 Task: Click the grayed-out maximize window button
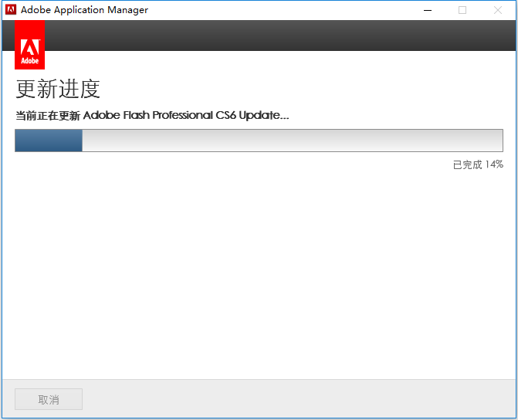462,10
